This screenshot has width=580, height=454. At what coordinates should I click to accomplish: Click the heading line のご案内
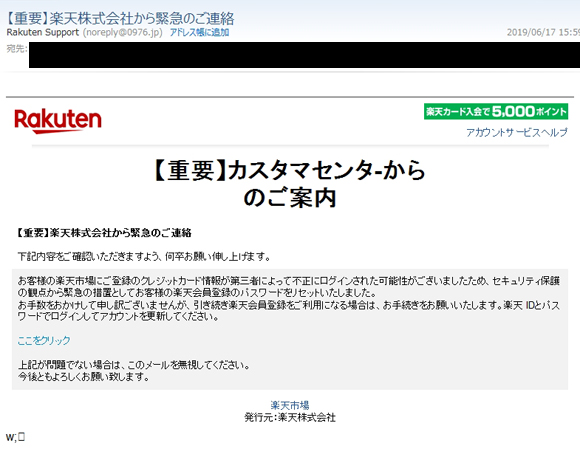click(x=290, y=198)
